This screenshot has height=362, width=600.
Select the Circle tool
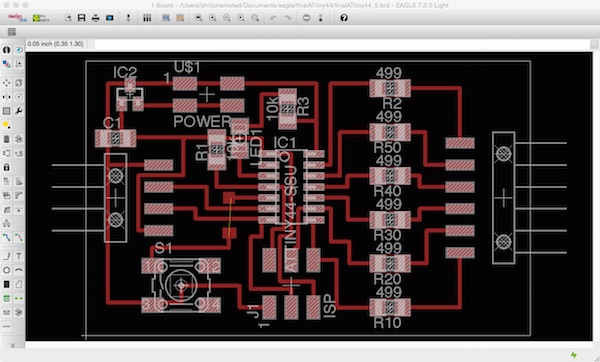tap(7, 270)
